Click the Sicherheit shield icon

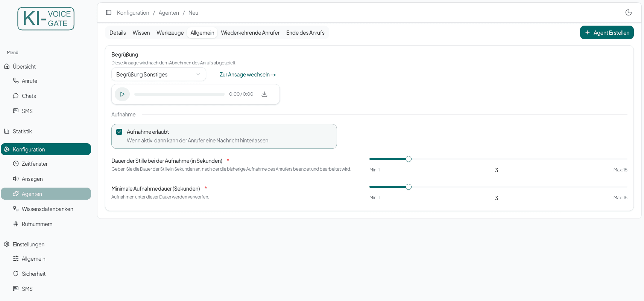click(x=16, y=273)
